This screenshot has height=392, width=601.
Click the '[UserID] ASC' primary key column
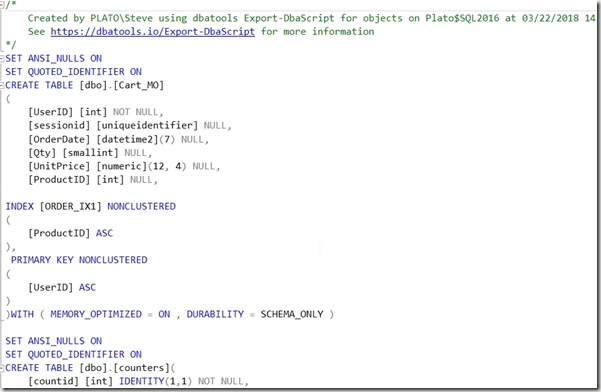[x=62, y=287]
